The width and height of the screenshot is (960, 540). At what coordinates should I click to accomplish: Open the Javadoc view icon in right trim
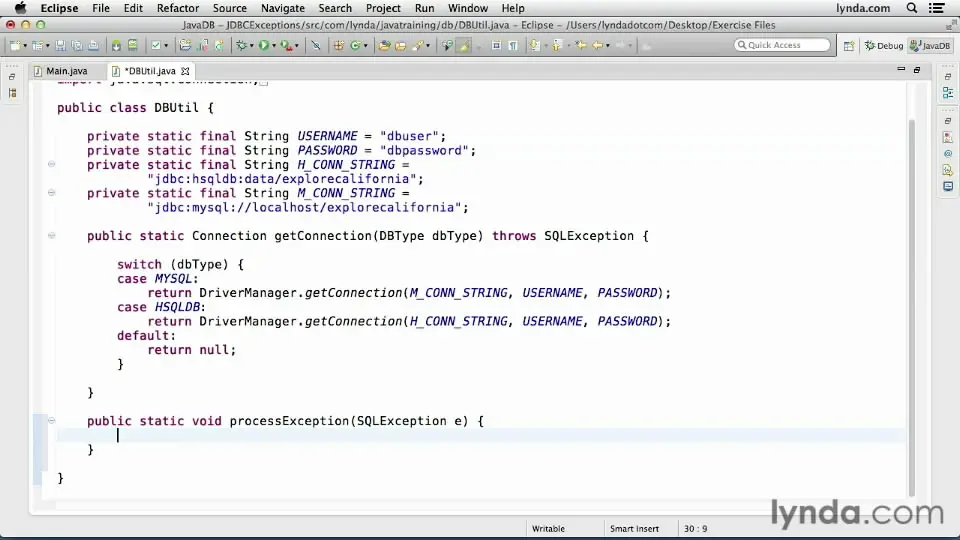coord(948,154)
